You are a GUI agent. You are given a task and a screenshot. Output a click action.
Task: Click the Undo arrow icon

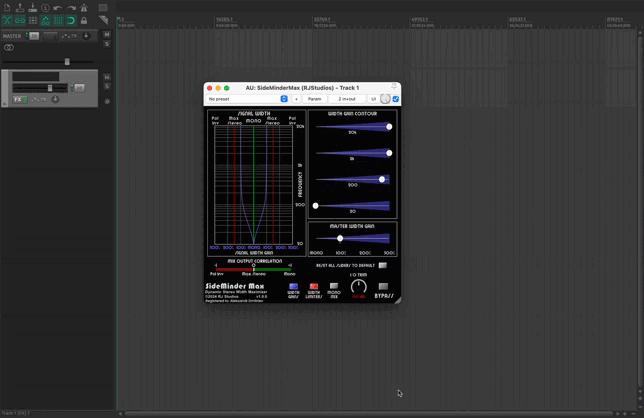(58, 7)
